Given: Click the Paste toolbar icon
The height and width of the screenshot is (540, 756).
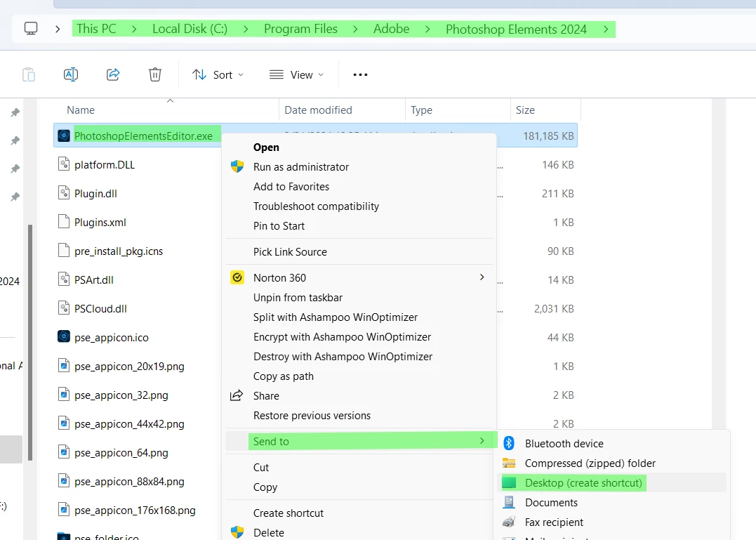Looking at the screenshot, I should click(29, 74).
